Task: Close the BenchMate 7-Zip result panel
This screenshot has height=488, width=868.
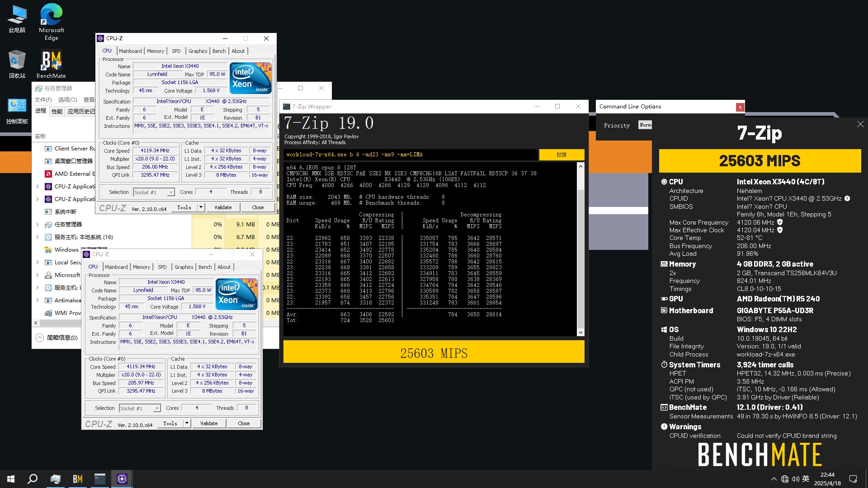Action: tap(860, 124)
